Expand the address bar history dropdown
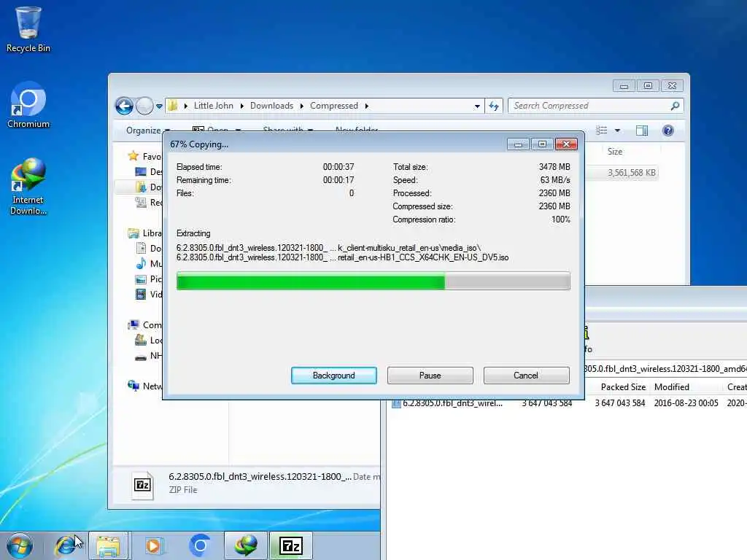Image resolution: width=747 pixels, height=560 pixels. coord(477,106)
